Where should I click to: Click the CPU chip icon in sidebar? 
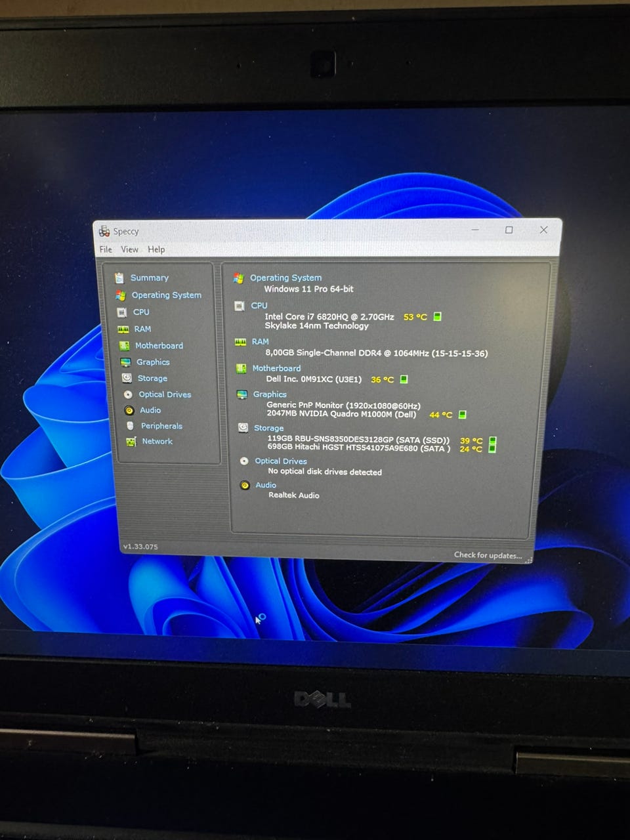point(121,312)
